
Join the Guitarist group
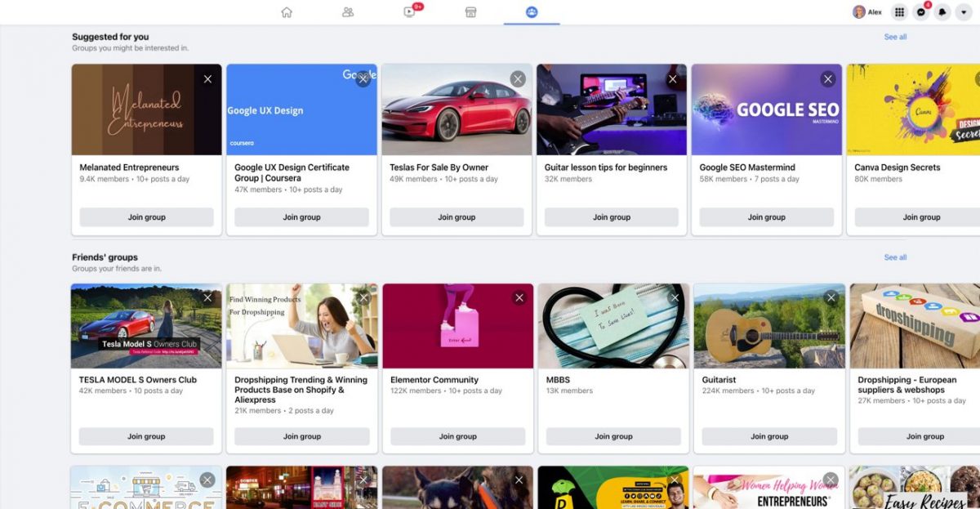[x=769, y=436]
